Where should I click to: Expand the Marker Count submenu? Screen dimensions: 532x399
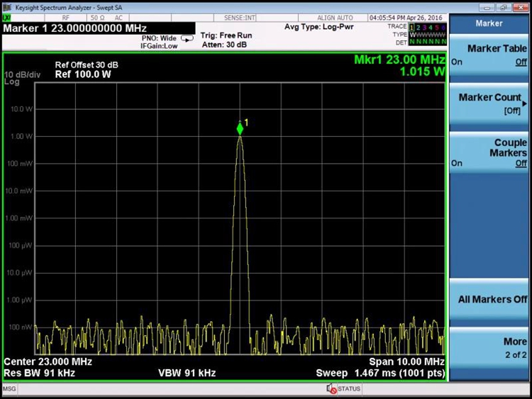[x=489, y=103]
